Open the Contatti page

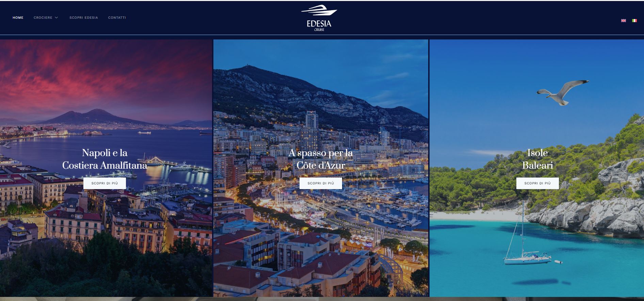point(117,18)
